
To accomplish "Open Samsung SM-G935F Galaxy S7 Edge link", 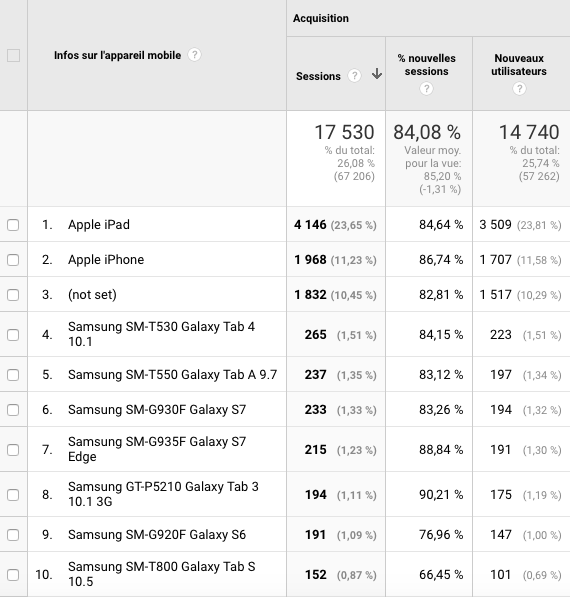I will point(157,449).
